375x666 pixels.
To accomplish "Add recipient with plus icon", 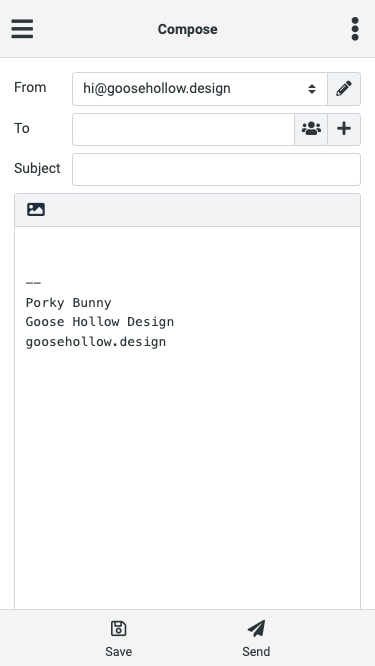I will click(344, 129).
